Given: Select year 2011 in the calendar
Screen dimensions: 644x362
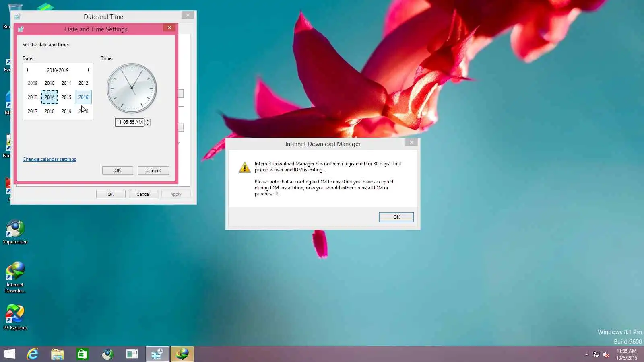Looking at the screenshot, I should pos(66,83).
